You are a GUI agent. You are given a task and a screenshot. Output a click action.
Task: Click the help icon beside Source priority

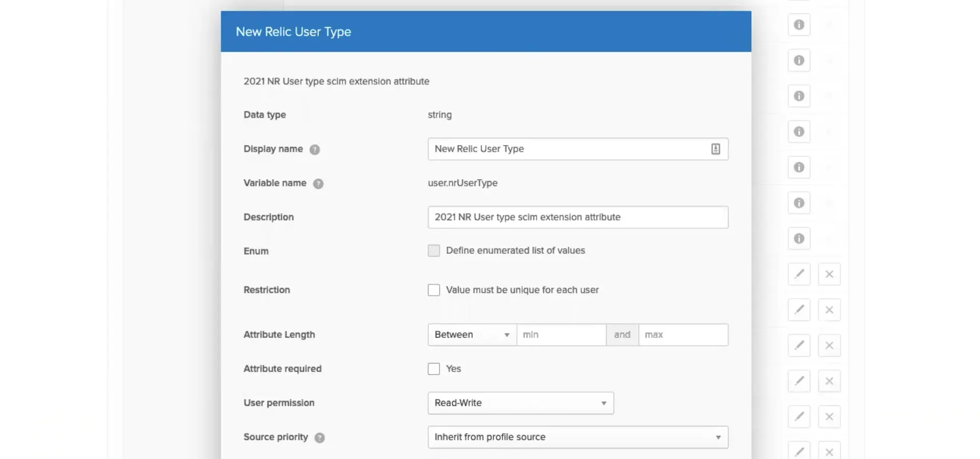pyautogui.click(x=320, y=438)
